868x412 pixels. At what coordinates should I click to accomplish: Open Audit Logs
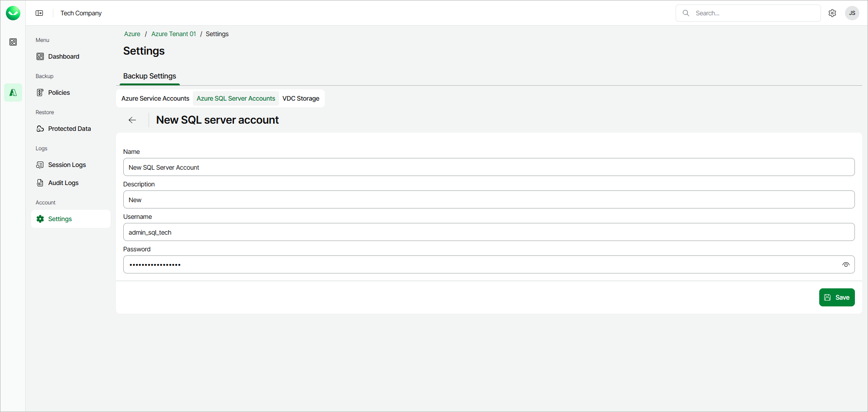click(64, 182)
